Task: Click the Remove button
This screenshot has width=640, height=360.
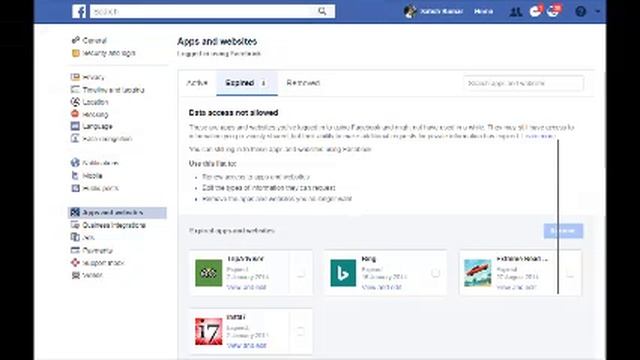Action: pyautogui.click(x=563, y=231)
